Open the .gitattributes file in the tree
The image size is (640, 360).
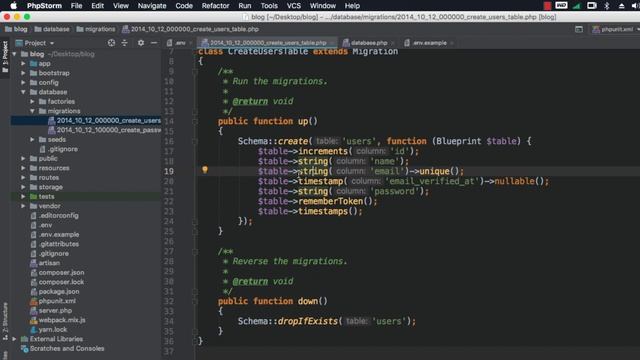tap(54, 244)
